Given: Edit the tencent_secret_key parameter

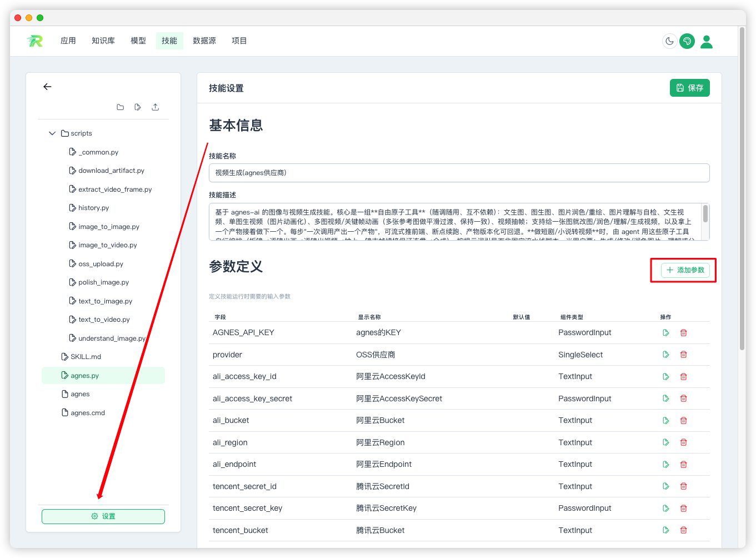Looking at the screenshot, I should click(x=666, y=509).
